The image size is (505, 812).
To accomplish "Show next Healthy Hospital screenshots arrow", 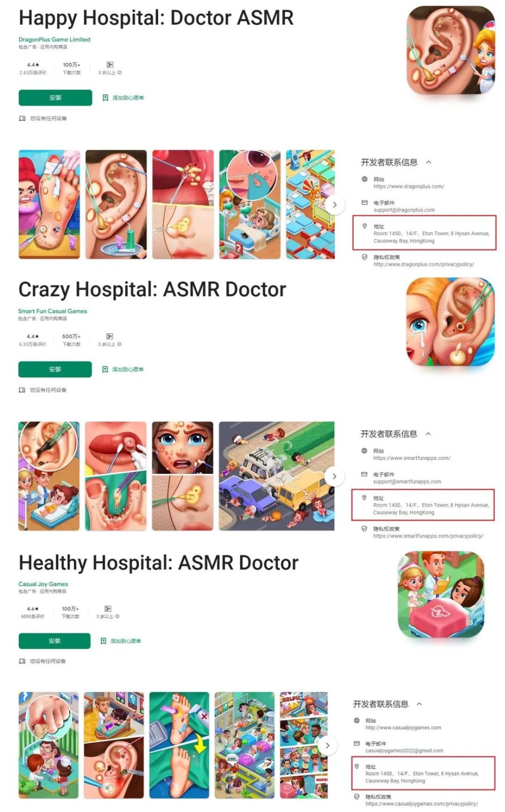I will pos(328,745).
